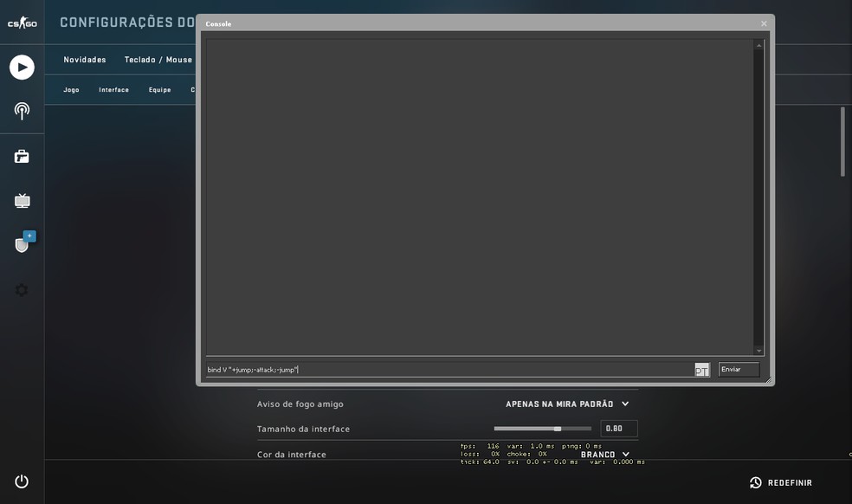Switch to the Novidades tab

[85, 60]
